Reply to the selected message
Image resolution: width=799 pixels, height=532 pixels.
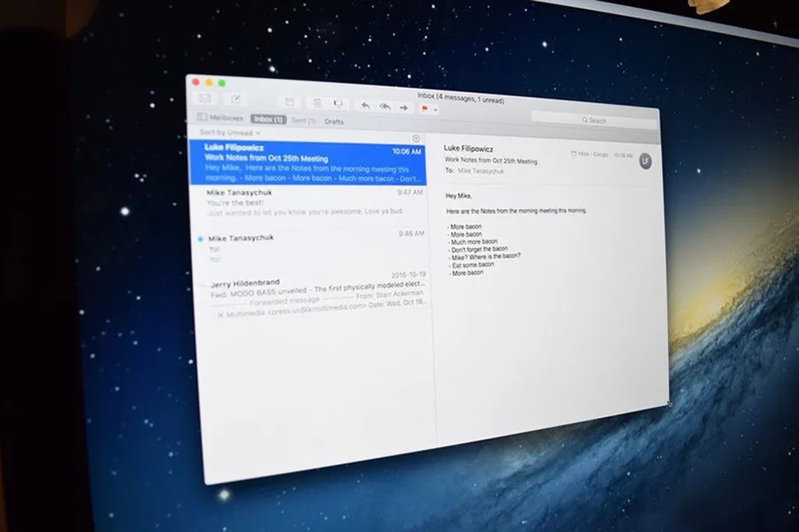point(365,105)
